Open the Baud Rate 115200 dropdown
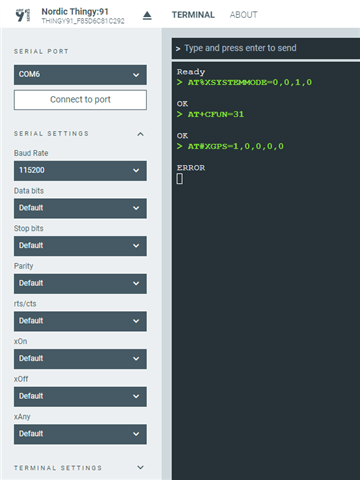The width and height of the screenshot is (360, 480). 80,171
